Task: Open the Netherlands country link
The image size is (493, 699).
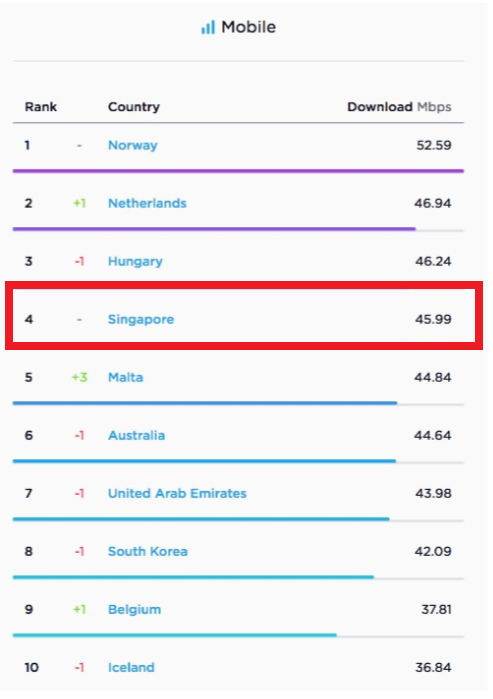Action: pos(147,203)
